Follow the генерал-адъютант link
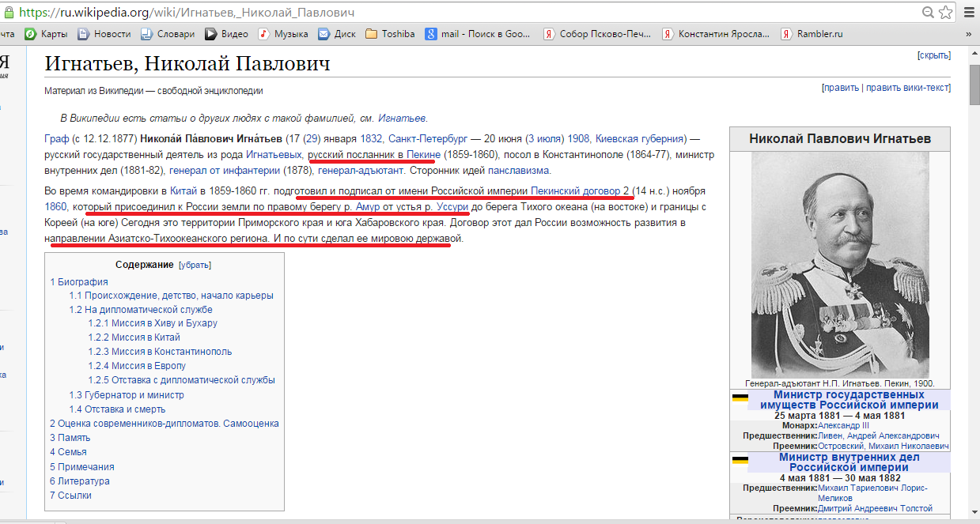 361,170
